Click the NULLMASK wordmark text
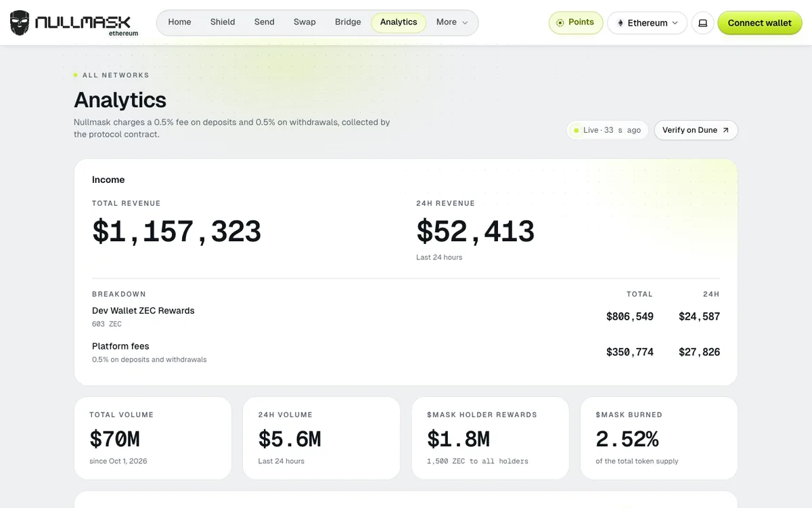The height and width of the screenshot is (508, 812). (83, 22)
